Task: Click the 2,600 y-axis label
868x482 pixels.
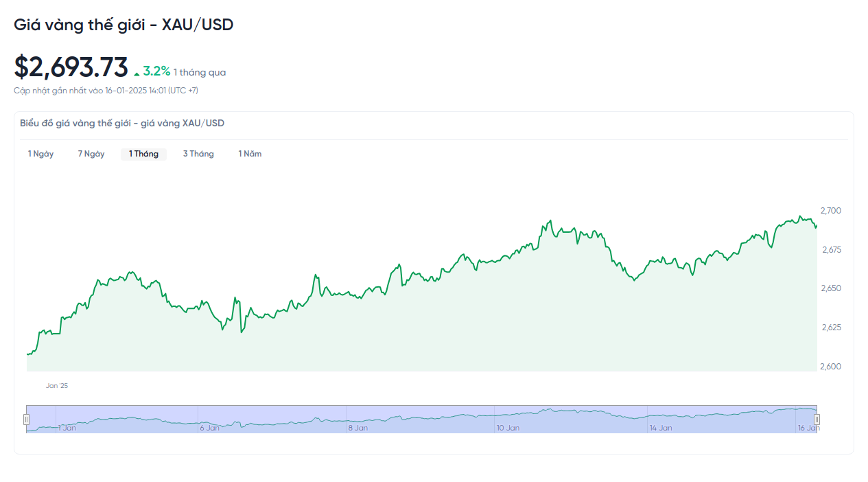Action: 831,367
